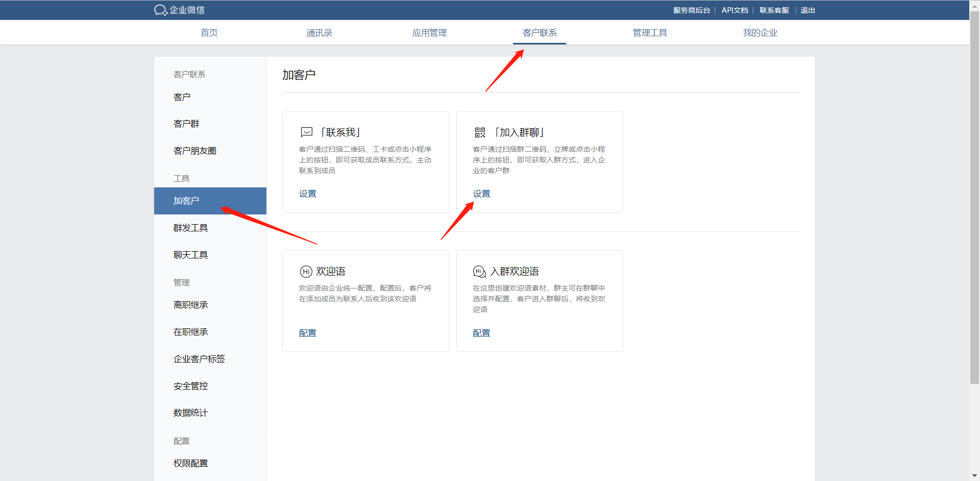Open the 我的企业 tab
The width and height of the screenshot is (980, 481).
click(x=761, y=33)
